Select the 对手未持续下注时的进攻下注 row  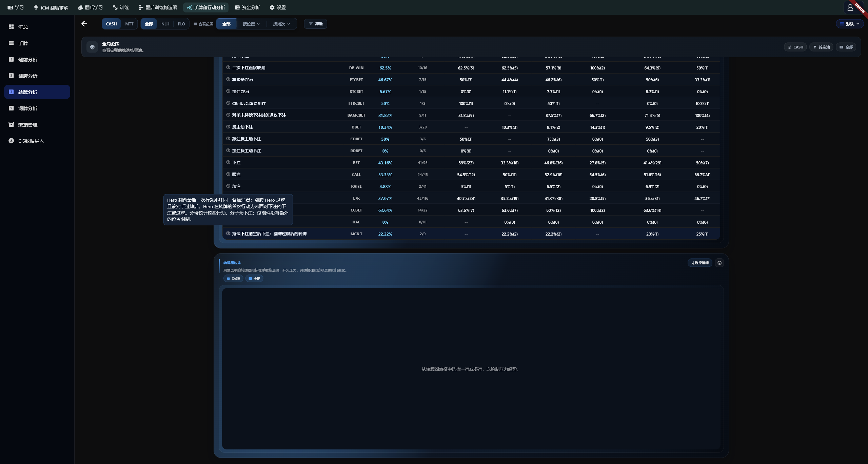(x=471, y=115)
